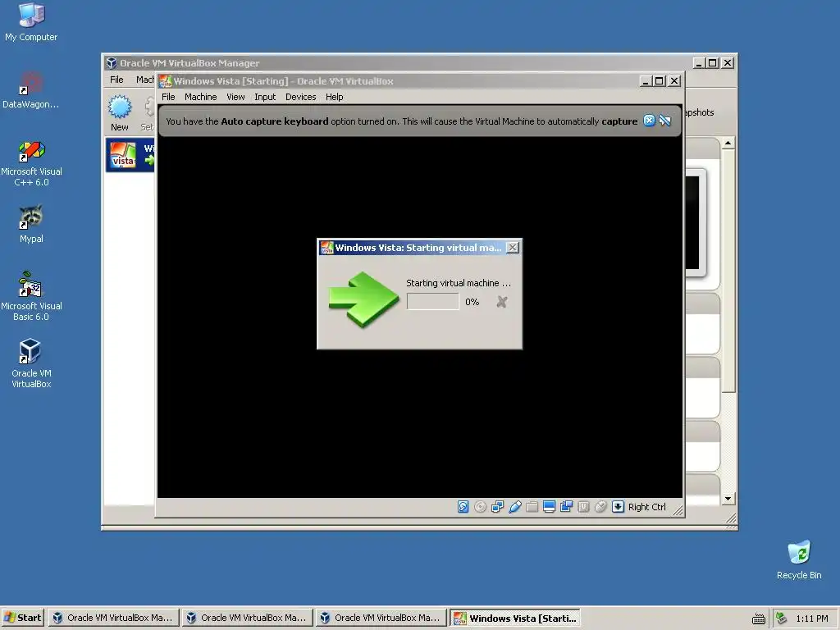840x630 pixels.
Task: Maximize the Windows Vista VM window
Action: click(659, 81)
